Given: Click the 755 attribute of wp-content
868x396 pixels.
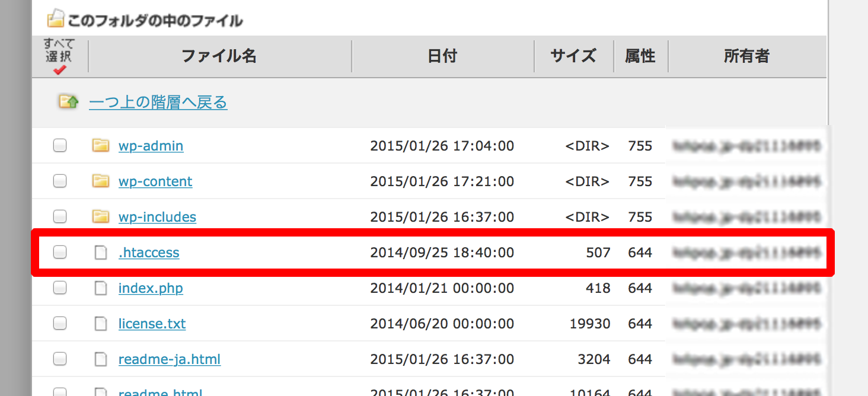Looking at the screenshot, I should point(640,181).
